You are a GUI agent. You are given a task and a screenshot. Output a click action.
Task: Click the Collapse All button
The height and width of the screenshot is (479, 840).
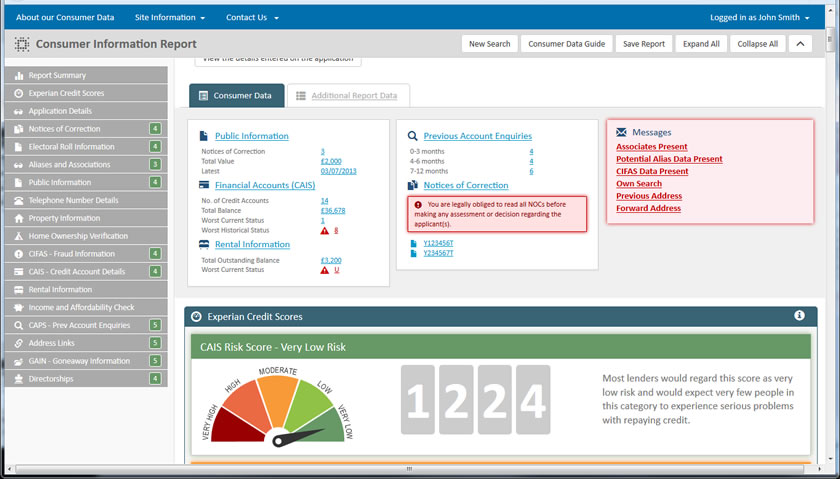point(758,44)
